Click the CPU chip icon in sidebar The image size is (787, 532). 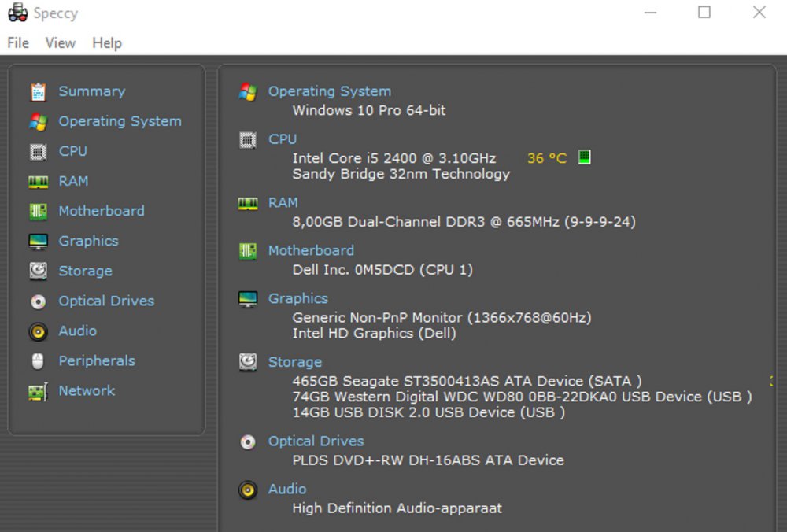[38, 152]
